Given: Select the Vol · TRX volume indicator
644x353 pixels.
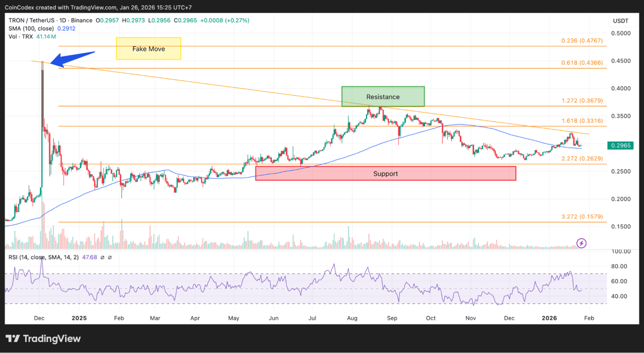Looking at the screenshot, I should click(x=21, y=36).
